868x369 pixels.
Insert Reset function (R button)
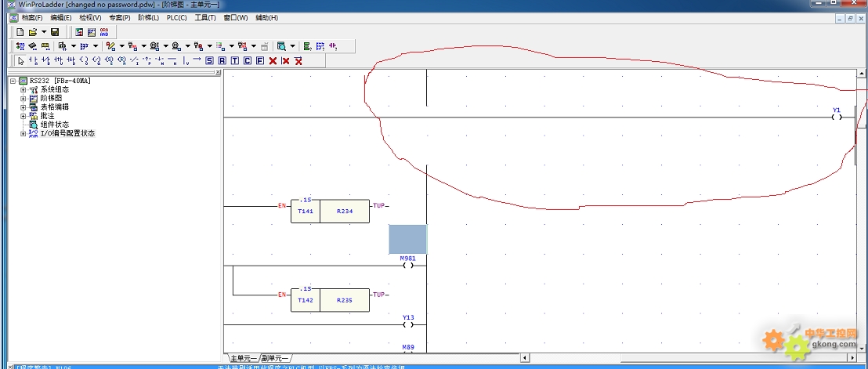(222, 61)
